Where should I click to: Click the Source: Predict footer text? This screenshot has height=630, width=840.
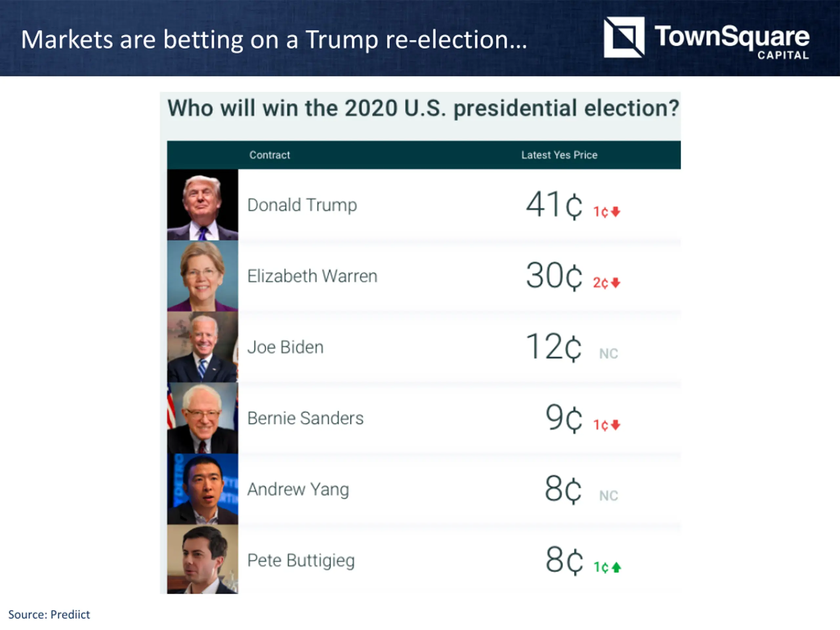coord(49,615)
